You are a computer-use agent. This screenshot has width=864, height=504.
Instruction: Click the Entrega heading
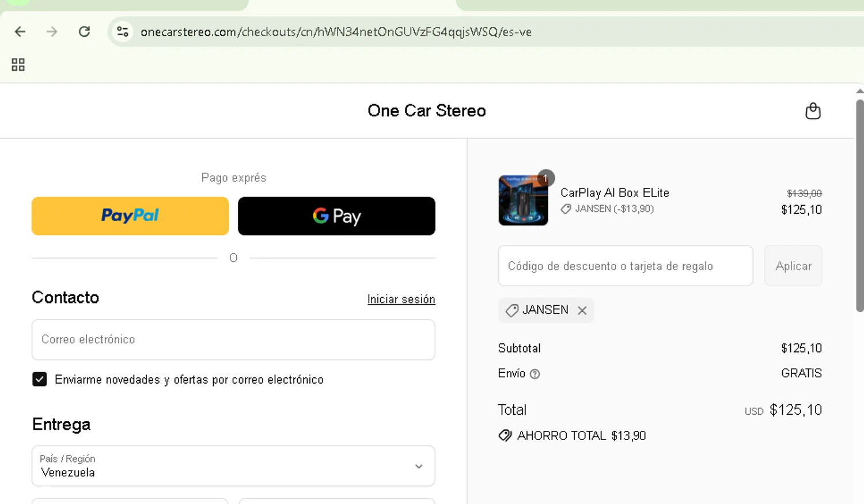point(61,425)
